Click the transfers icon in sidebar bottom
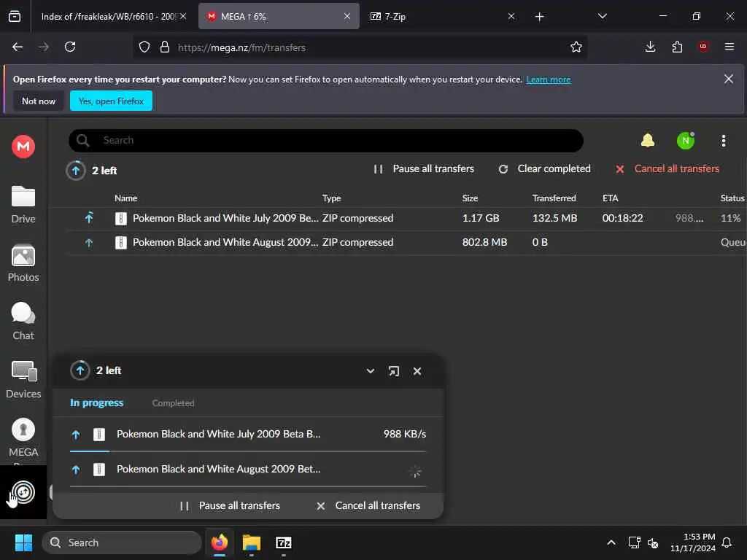Viewport: 747px width, 560px height. pyautogui.click(x=23, y=492)
